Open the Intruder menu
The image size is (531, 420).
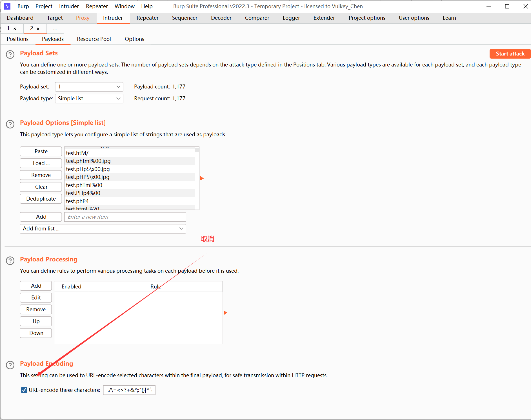(x=69, y=6)
